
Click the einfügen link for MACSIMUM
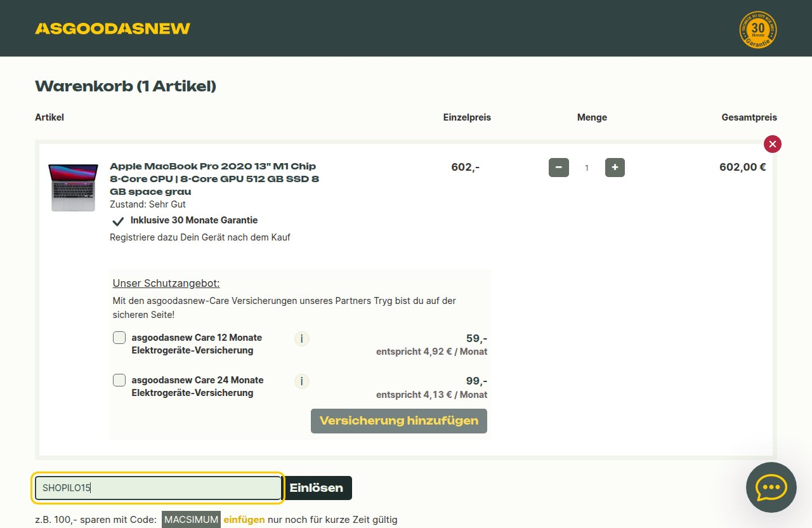(x=244, y=520)
